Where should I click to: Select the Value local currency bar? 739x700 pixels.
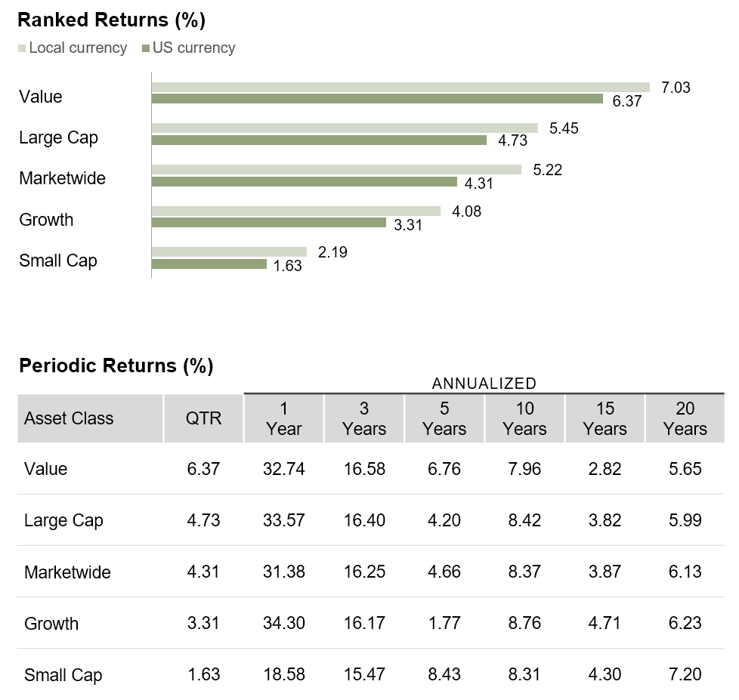click(x=400, y=87)
